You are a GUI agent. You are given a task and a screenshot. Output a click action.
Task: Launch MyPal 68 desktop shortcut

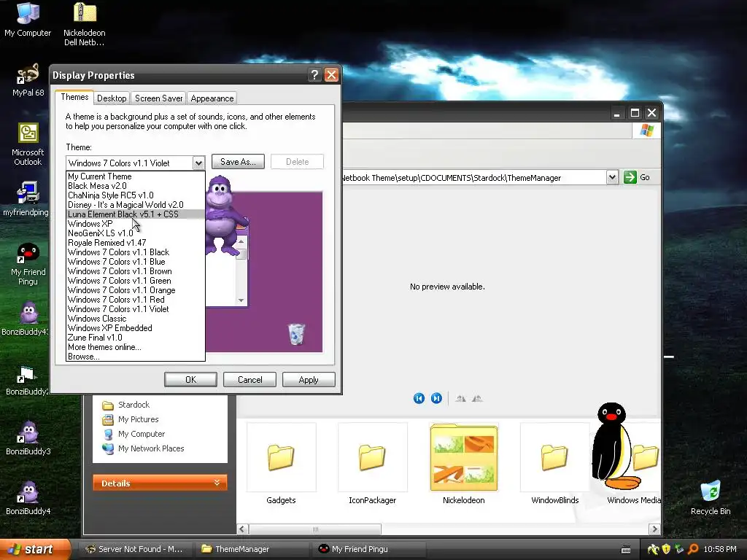(28, 79)
